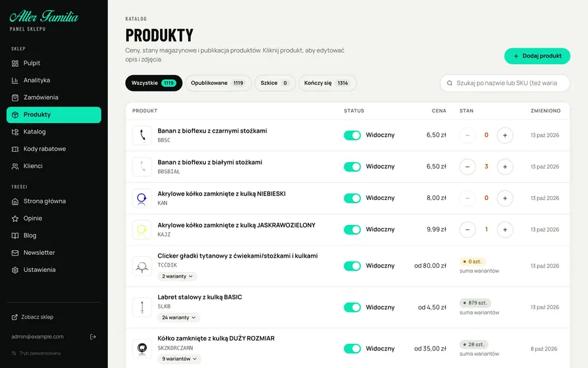Click the Blog book icon
Screen dimensions: 588x368
15,235
